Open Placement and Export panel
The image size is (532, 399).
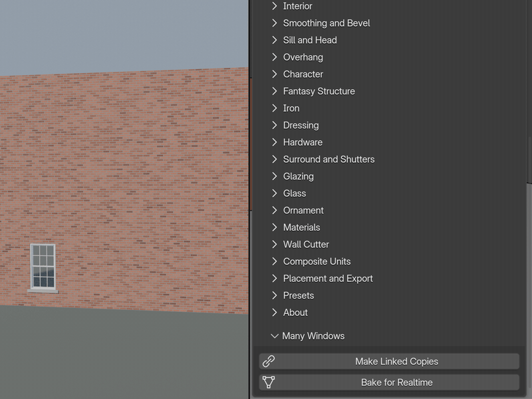coord(322,278)
